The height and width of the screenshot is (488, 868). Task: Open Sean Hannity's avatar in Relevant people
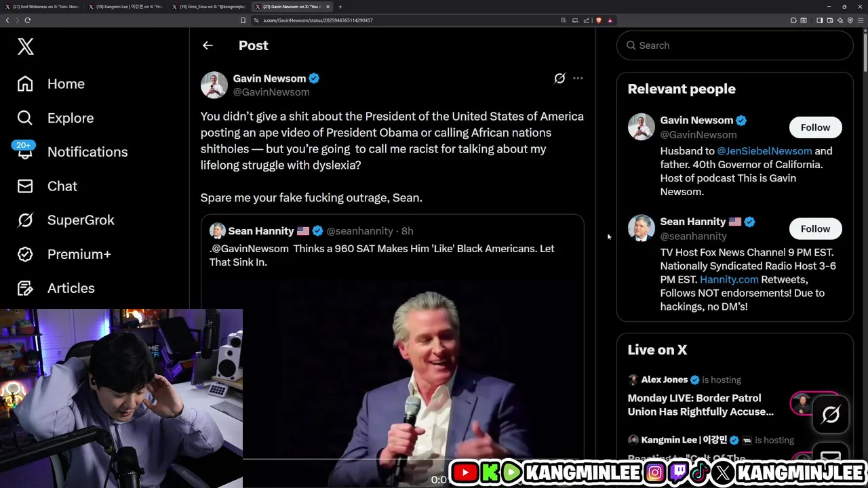(641, 228)
